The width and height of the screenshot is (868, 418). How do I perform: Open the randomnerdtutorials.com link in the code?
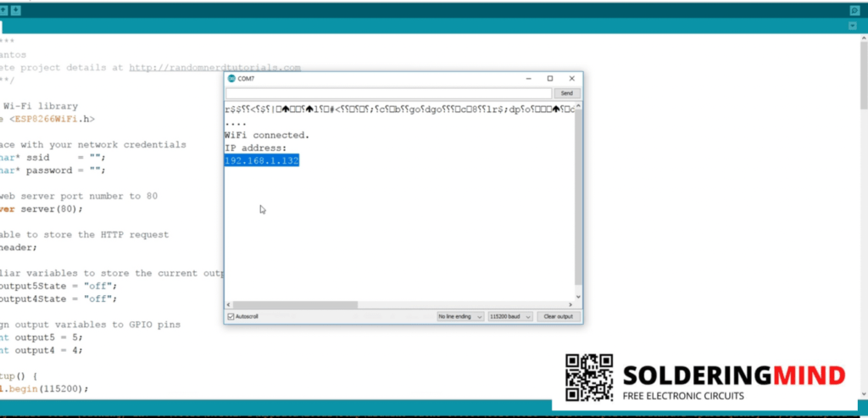[214, 68]
